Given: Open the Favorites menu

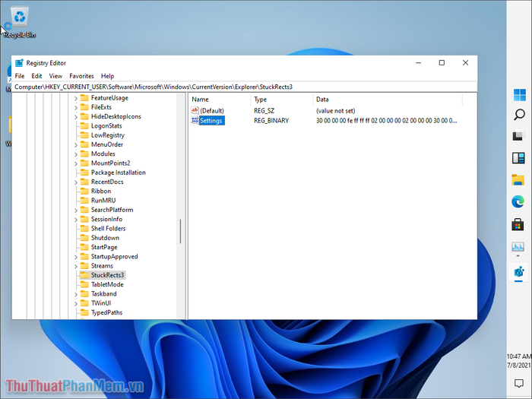Looking at the screenshot, I should pos(81,76).
